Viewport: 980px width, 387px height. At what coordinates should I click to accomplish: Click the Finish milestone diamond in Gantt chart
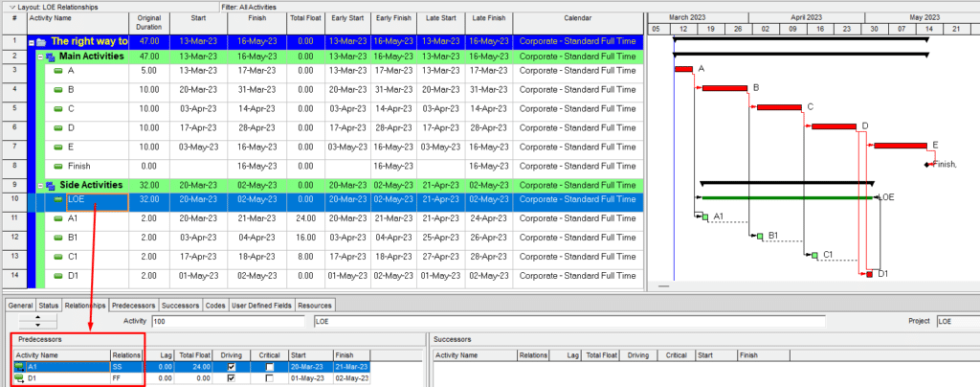point(927,165)
